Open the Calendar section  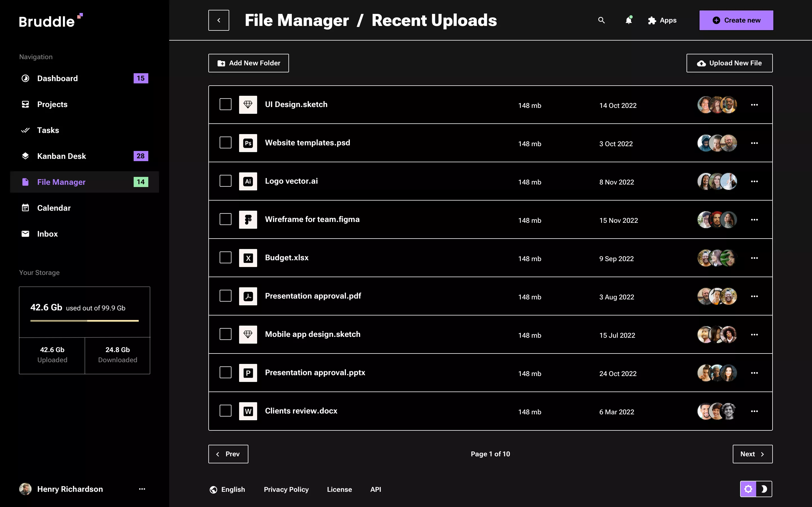click(x=54, y=208)
